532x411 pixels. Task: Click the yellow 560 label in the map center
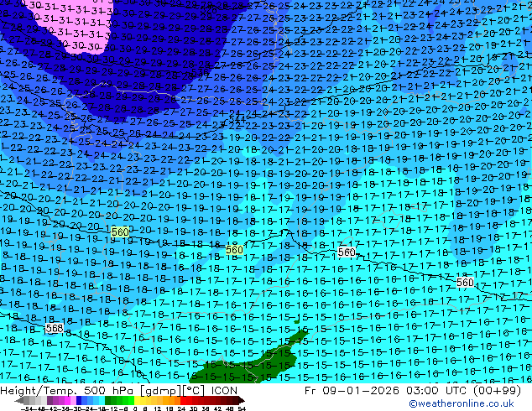tap(234, 250)
